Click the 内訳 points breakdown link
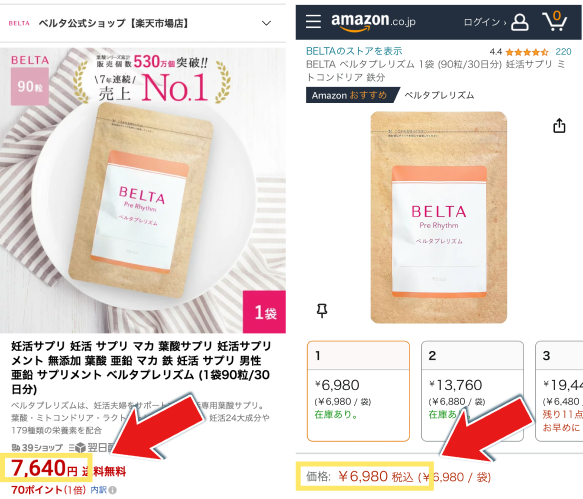583x499 pixels. tap(98, 490)
